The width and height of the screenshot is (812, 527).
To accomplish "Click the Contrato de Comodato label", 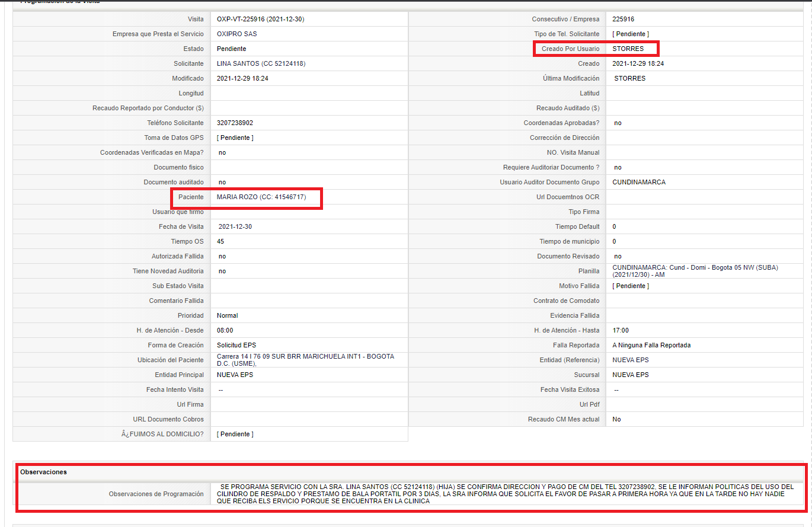I will (x=566, y=301).
